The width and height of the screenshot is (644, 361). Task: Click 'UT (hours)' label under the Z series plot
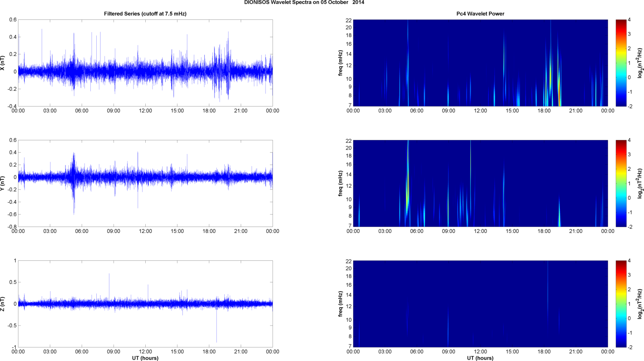pos(145,358)
